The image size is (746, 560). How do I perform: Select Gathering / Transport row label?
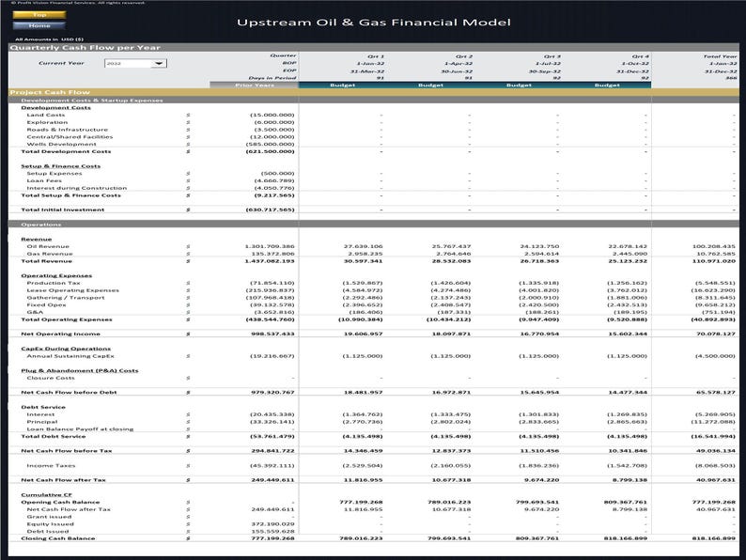pyautogui.click(x=65, y=298)
